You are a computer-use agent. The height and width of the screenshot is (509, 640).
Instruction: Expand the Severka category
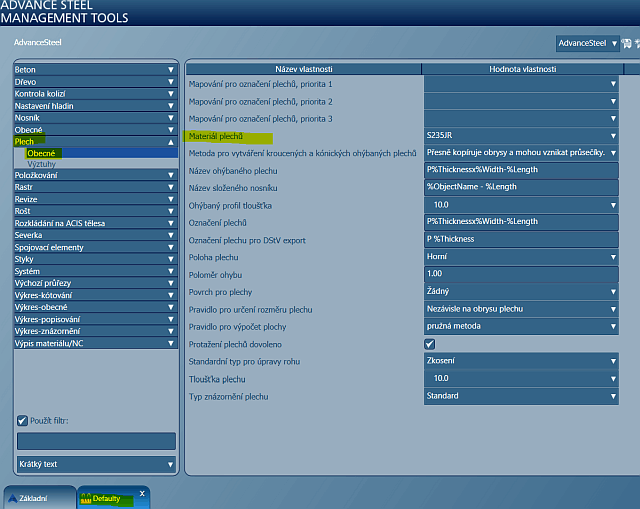96,235
